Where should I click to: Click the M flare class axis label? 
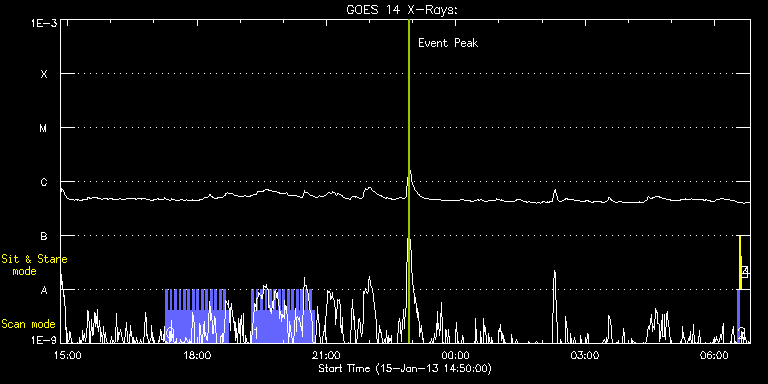(x=44, y=128)
